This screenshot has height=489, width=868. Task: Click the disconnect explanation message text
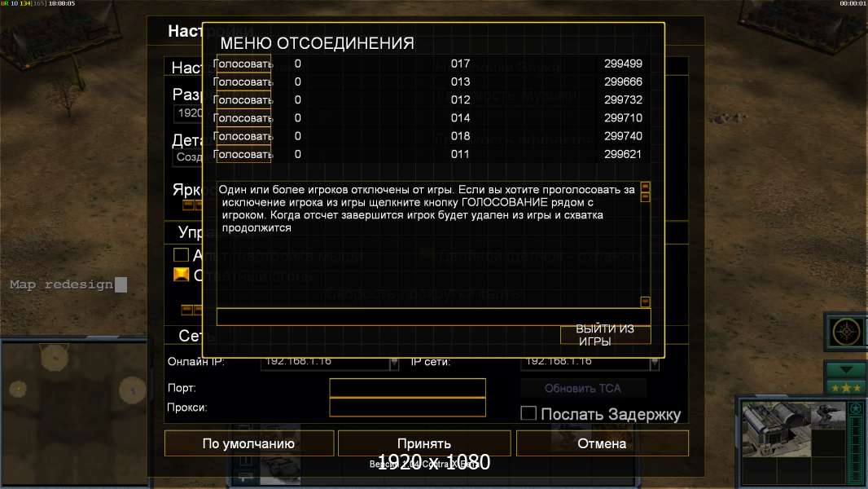click(426, 209)
